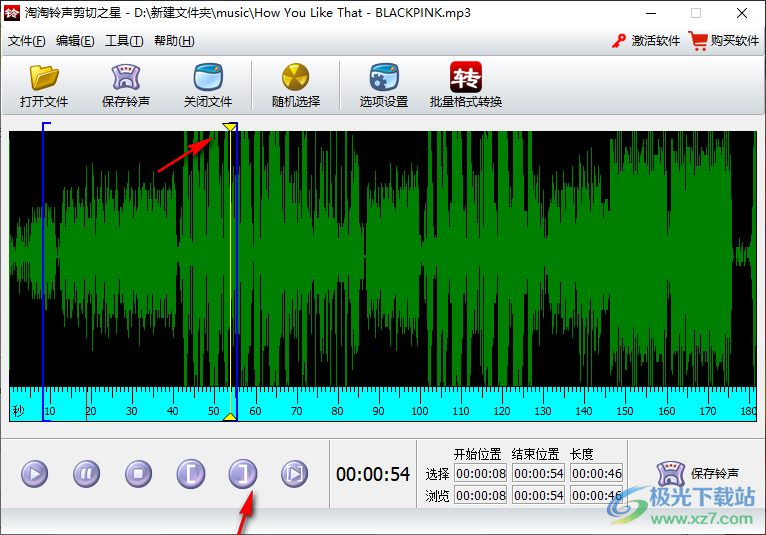766x535 pixels.
Task: Click the Buy Software (购买软件) cart button
Action: pos(724,41)
